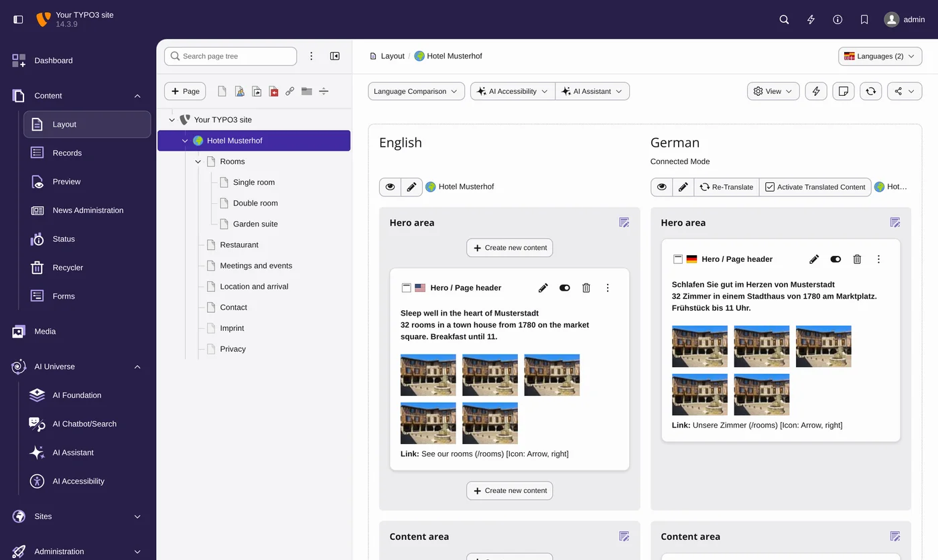Click the TYPO3 logo
This screenshot has width=938, height=560.
pos(43,19)
